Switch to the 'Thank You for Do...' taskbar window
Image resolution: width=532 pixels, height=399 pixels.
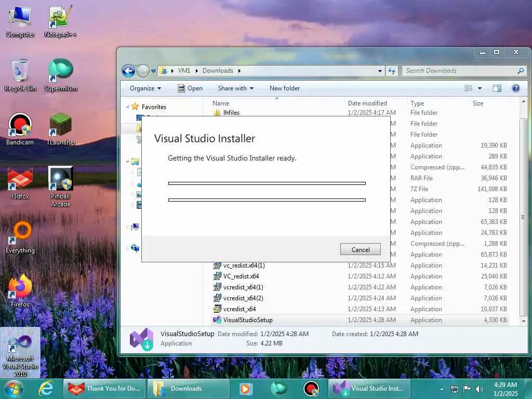coord(104,389)
